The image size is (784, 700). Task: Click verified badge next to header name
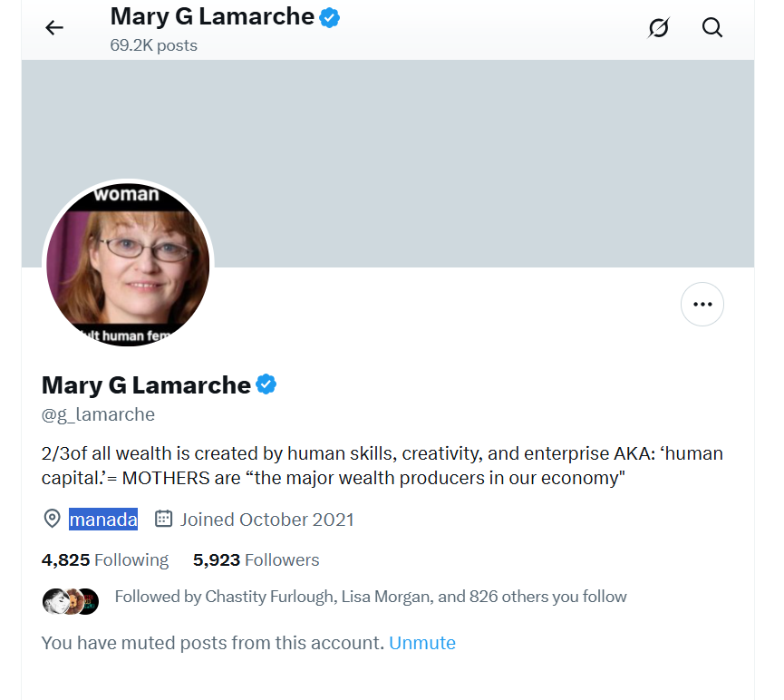pos(330,17)
